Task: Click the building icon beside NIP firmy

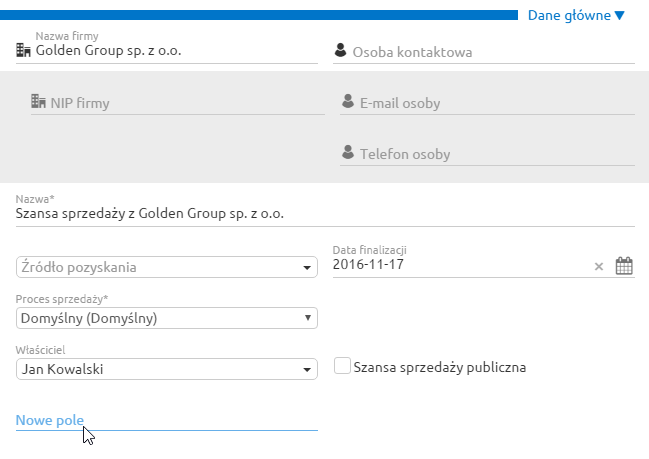Action: [x=38, y=101]
